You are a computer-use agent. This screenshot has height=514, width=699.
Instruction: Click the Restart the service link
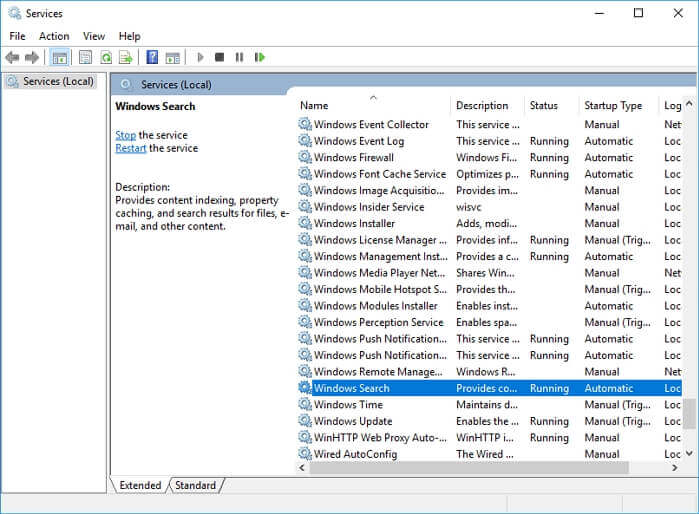130,148
